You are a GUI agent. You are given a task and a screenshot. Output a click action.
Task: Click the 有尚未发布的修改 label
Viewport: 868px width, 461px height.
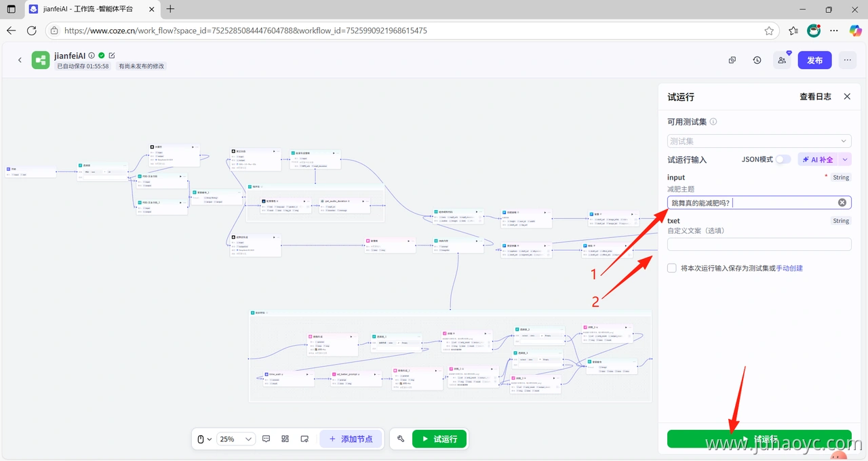coord(141,66)
